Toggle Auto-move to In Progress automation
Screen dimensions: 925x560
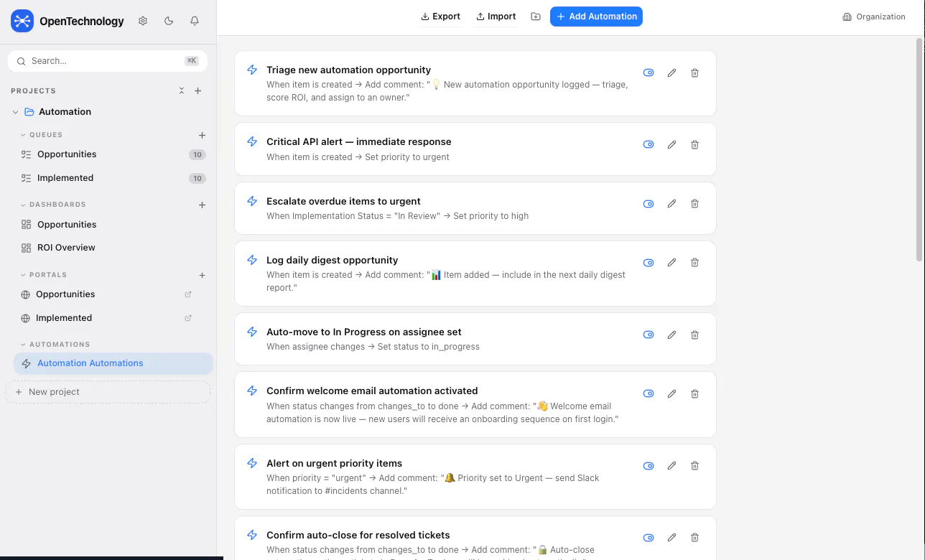(x=649, y=335)
